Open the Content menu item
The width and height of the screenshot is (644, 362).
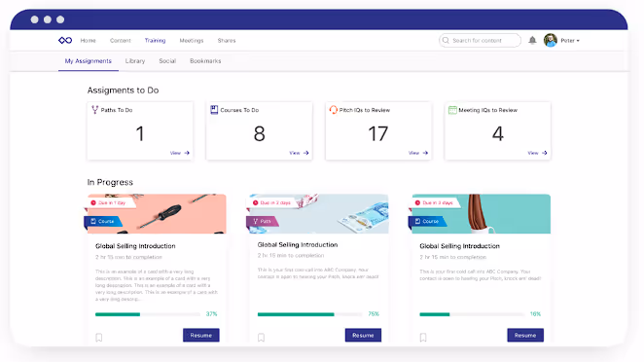(x=121, y=41)
